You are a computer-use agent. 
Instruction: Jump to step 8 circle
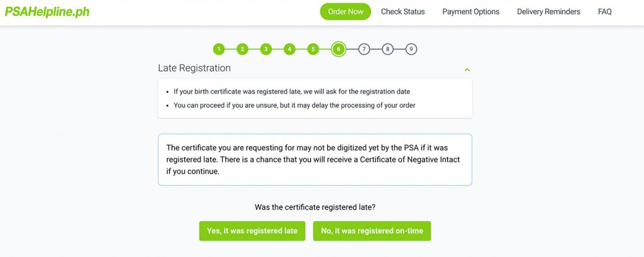[387, 49]
